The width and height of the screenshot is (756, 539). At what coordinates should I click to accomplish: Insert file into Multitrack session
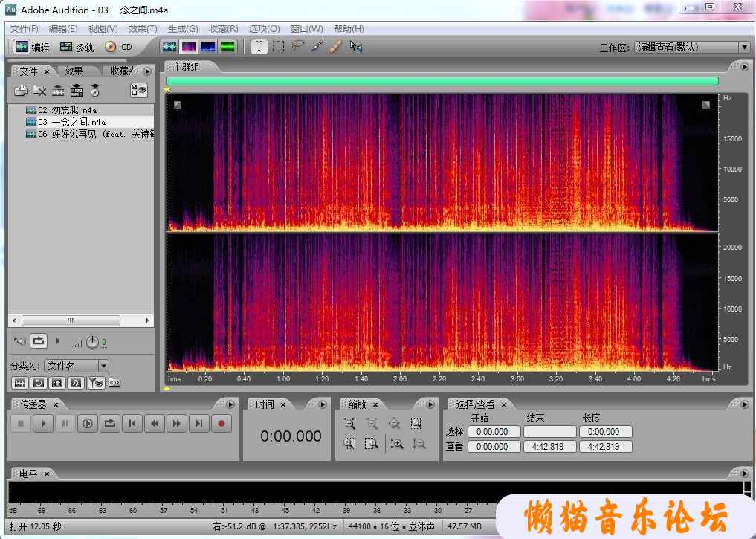(x=77, y=90)
